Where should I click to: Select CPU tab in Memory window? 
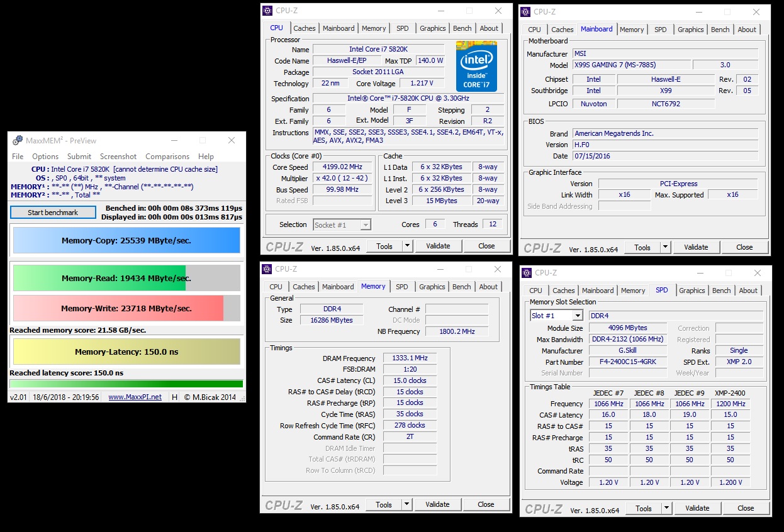pyautogui.click(x=276, y=287)
